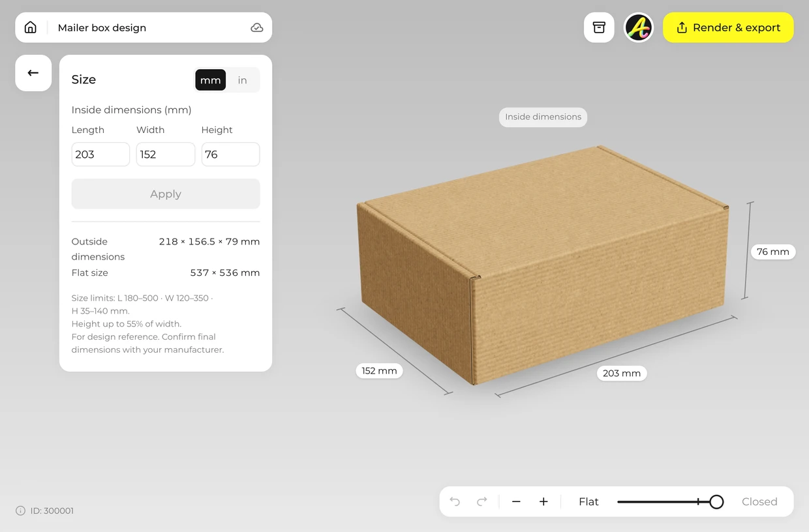Viewport: 809px width, 532px height.
Task: Check the cloud save status icon
Action: tap(257, 27)
